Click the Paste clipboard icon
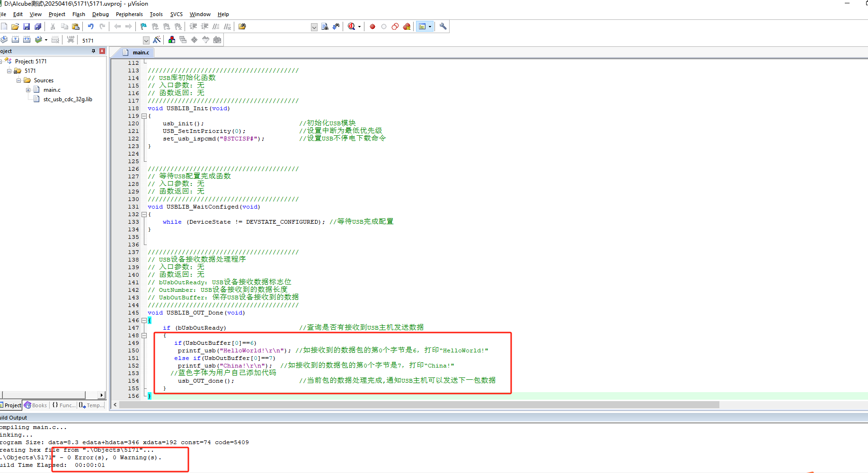Image resolution: width=868 pixels, height=473 pixels. pos(76,26)
